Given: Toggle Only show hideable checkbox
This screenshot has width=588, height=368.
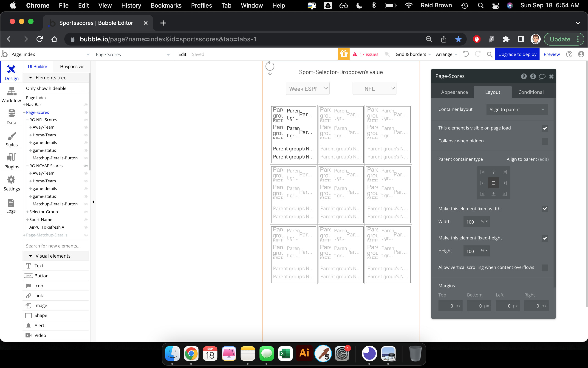Looking at the screenshot, I should pyautogui.click(x=83, y=88).
